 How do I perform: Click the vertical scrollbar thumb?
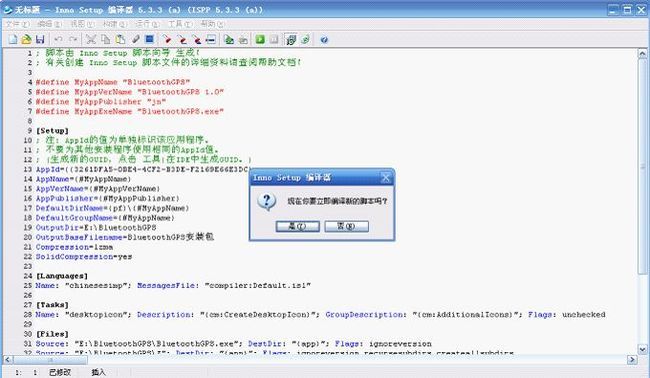click(642, 166)
